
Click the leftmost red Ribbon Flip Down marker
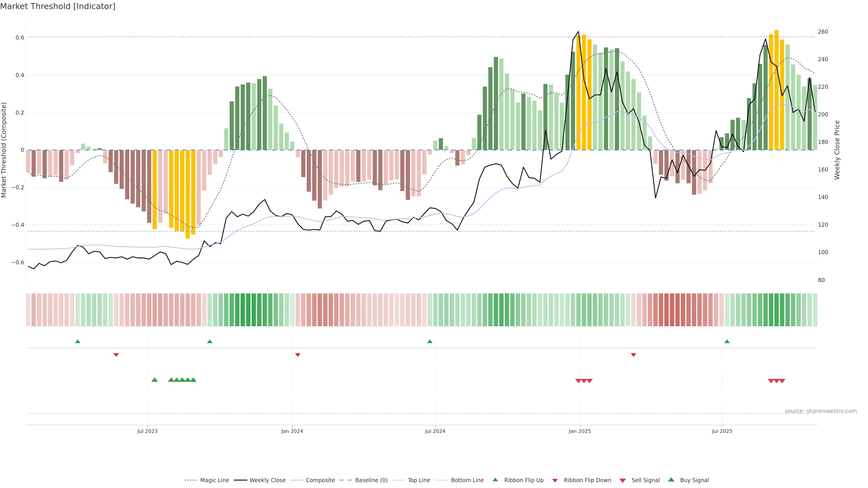tap(116, 355)
